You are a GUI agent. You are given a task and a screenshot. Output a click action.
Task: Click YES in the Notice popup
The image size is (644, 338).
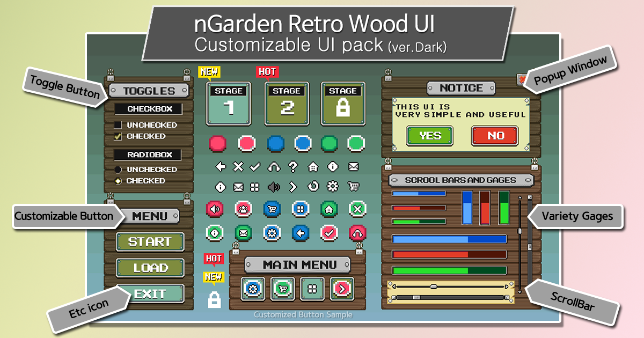coord(430,136)
